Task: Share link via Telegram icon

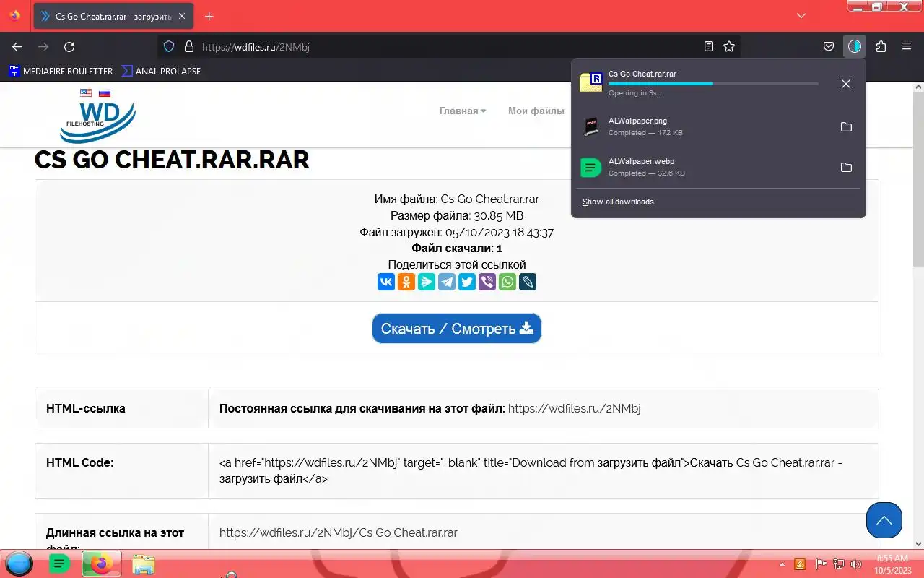Action: point(447,282)
